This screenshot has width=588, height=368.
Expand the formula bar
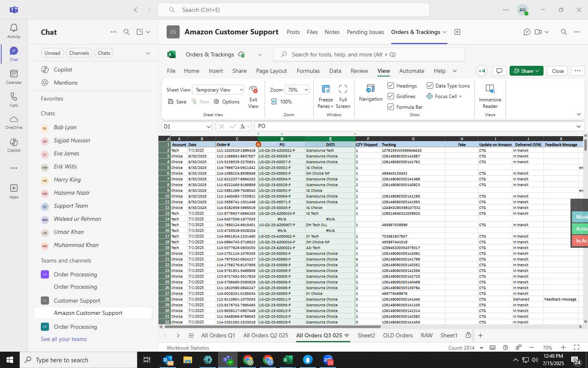click(579, 126)
